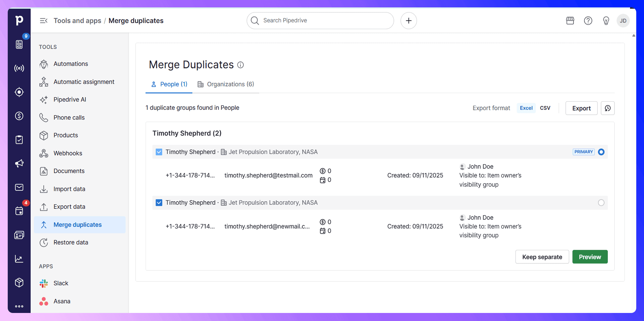The height and width of the screenshot is (321, 644).
Task: Click the timothy.shepherd@newmail.c... email
Action: [x=267, y=227]
